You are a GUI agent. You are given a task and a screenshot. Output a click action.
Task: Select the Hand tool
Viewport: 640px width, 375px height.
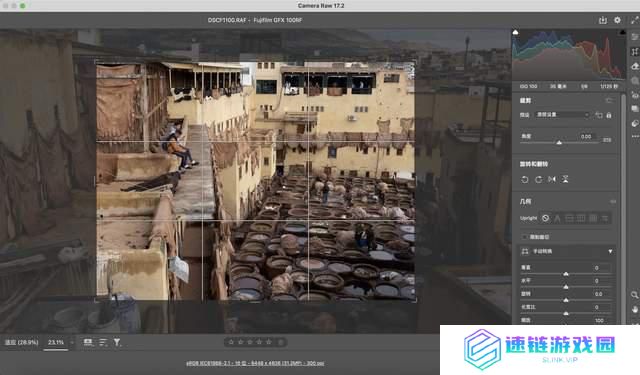coord(634,309)
